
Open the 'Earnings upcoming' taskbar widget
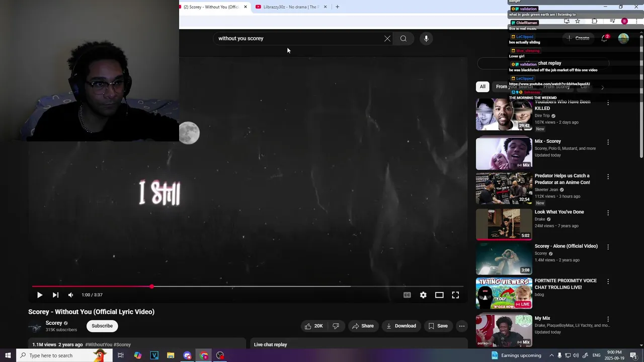pyautogui.click(x=516, y=355)
